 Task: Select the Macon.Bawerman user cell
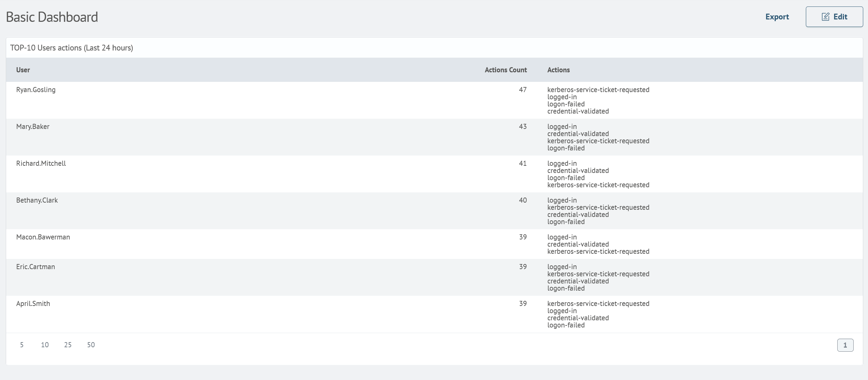point(43,237)
